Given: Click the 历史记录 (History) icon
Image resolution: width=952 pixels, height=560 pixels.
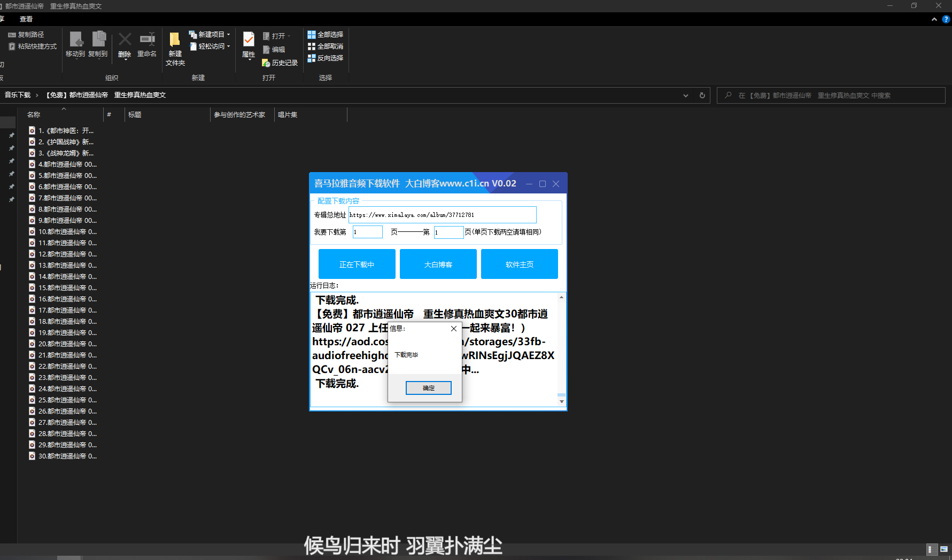Looking at the screenshot, I should tap(280, 63).
